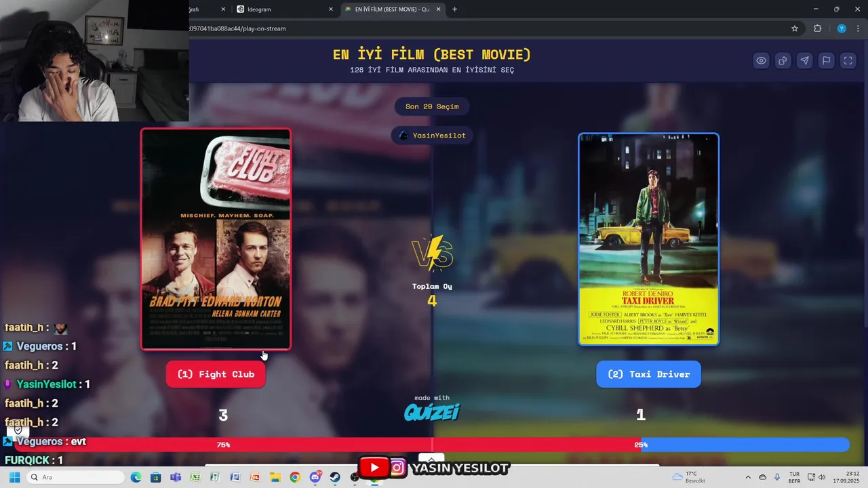Click the paper plane share icon
The image size is (868, 488).
click(804, 60)
